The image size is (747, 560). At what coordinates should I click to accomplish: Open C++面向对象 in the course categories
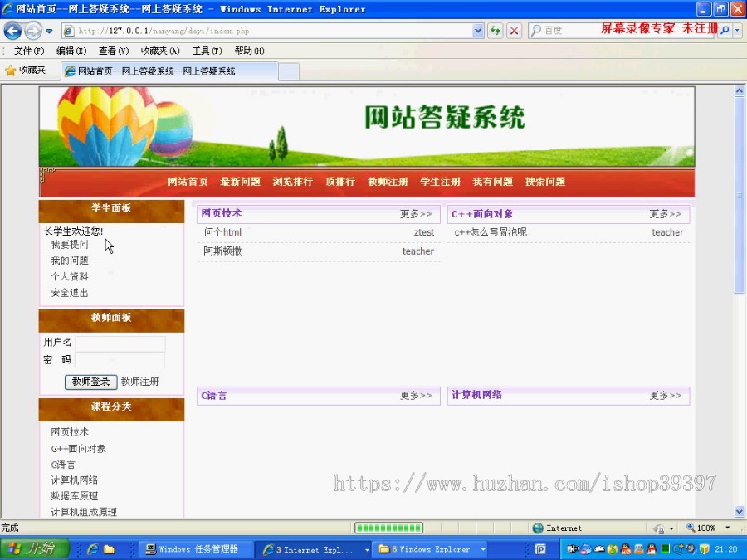tap(78, 449)
